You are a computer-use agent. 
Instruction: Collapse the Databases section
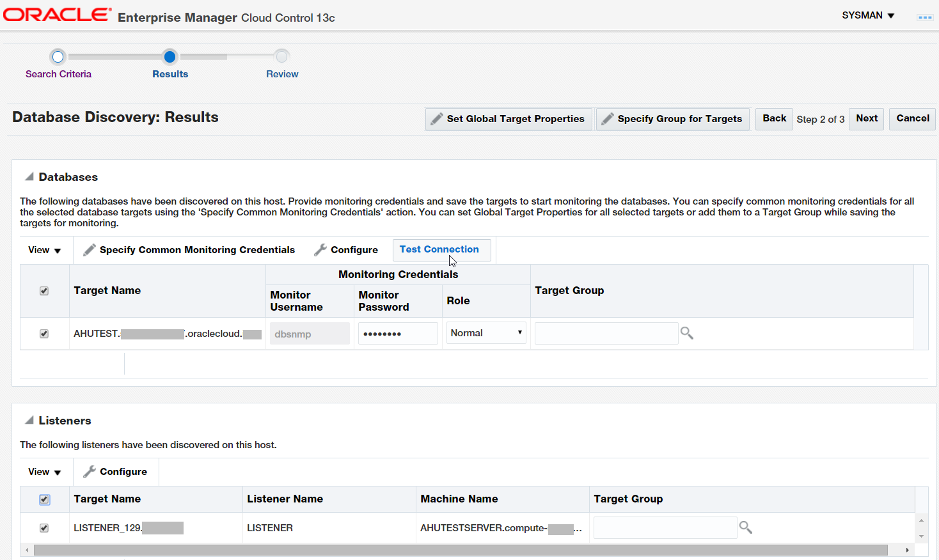point(29,176)
